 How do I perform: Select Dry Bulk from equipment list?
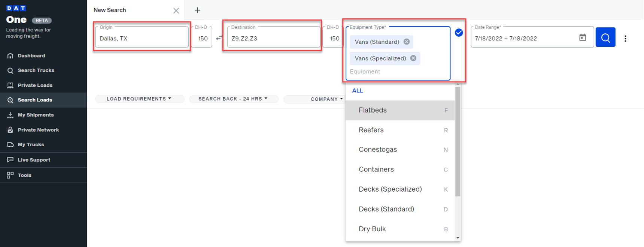coord(400,229)
